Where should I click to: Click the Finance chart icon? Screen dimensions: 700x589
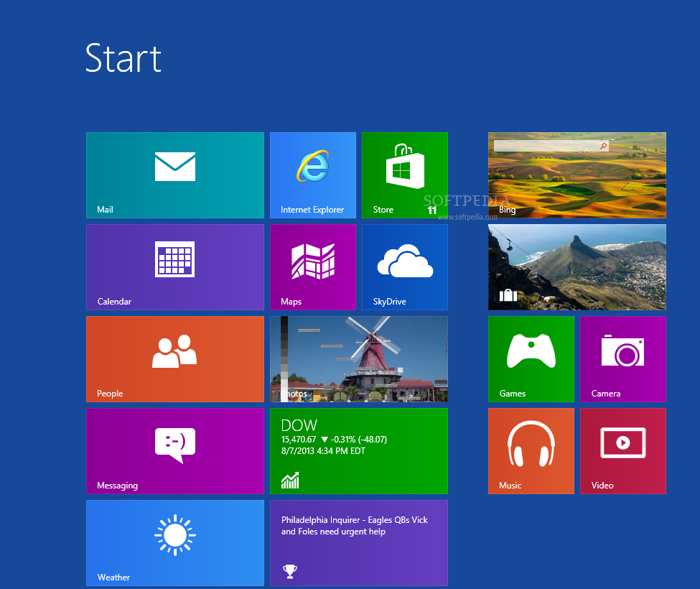click(x=290, y=481)
